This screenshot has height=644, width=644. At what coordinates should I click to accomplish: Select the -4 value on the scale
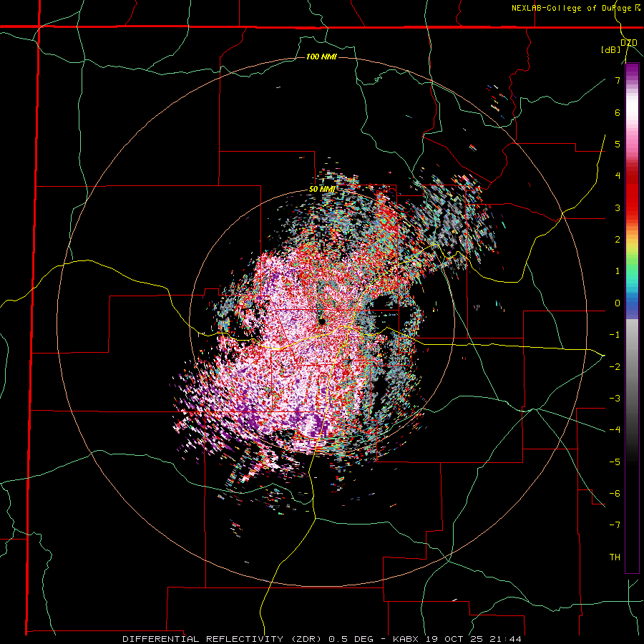pyautogui.click(x=615, y=430)
